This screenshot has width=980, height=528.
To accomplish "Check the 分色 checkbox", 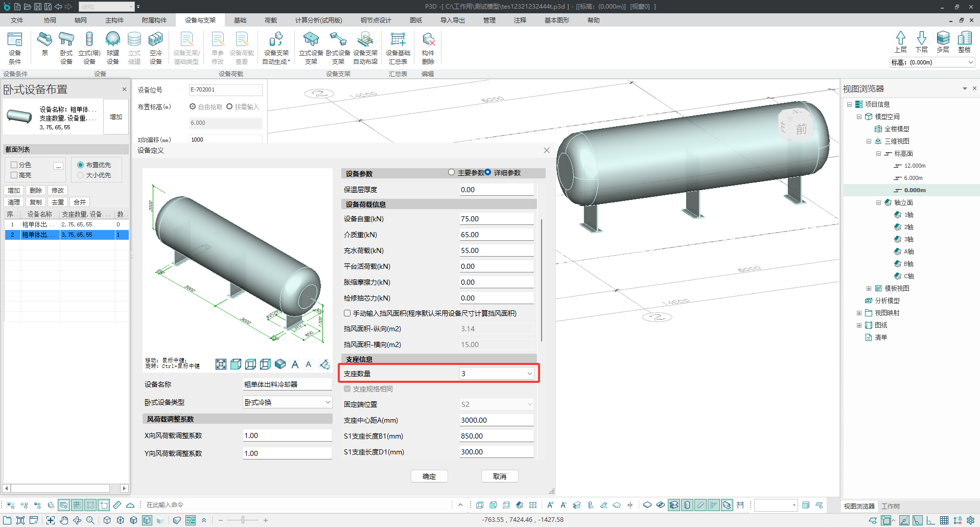I will (x=14, y=165).
